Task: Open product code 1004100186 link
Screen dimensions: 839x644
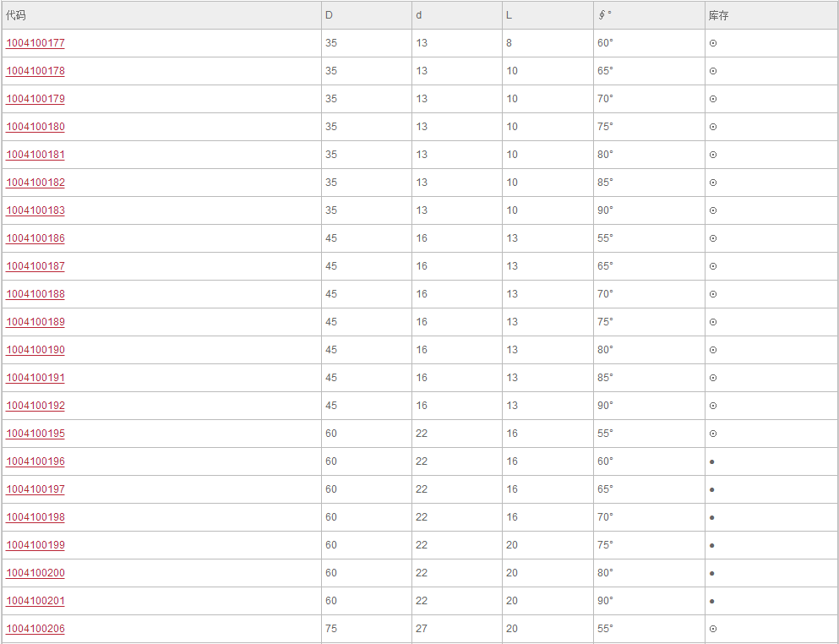Action: pos(35,238)
